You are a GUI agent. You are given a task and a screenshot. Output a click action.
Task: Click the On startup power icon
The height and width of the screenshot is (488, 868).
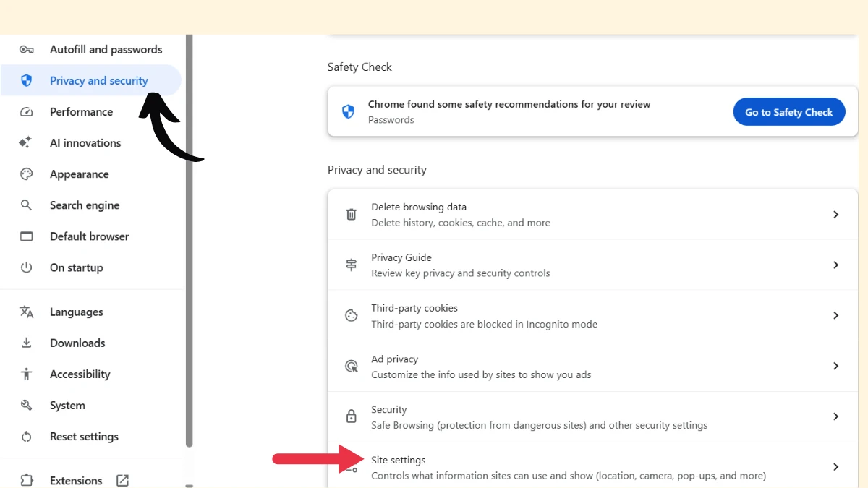(x=27, y=267)
